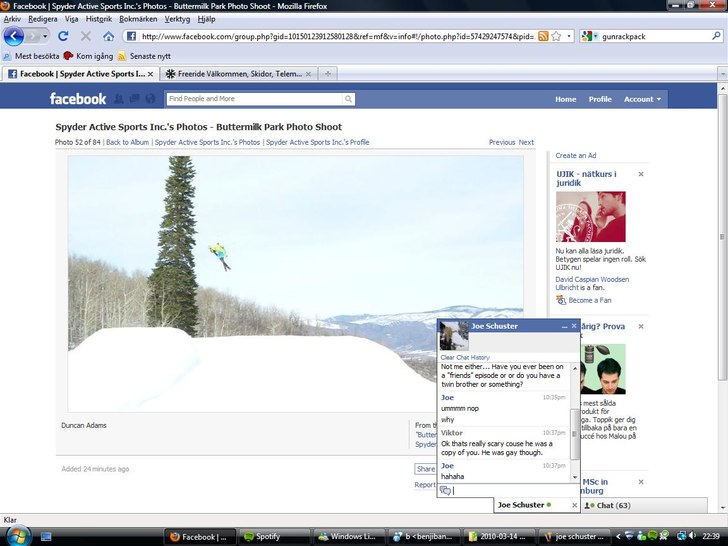Bookmark this page with the star icon
This screenshot has width=728, height=546.
click(556, 36)
